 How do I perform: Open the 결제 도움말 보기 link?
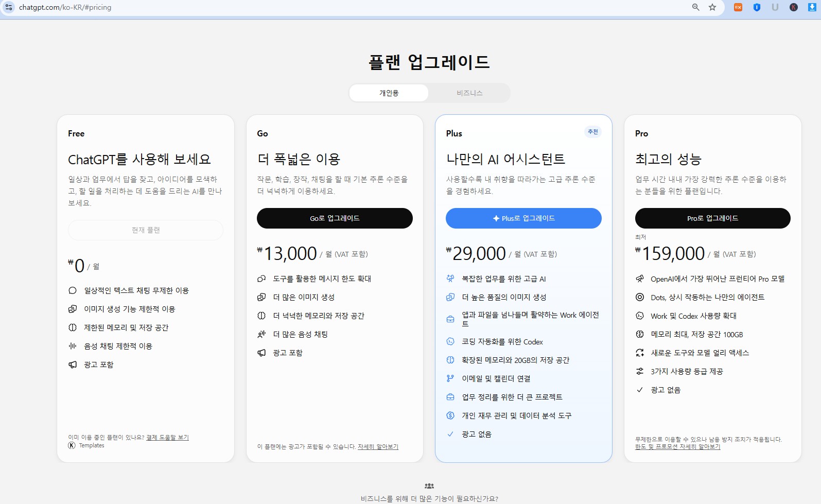click(167, 438)
